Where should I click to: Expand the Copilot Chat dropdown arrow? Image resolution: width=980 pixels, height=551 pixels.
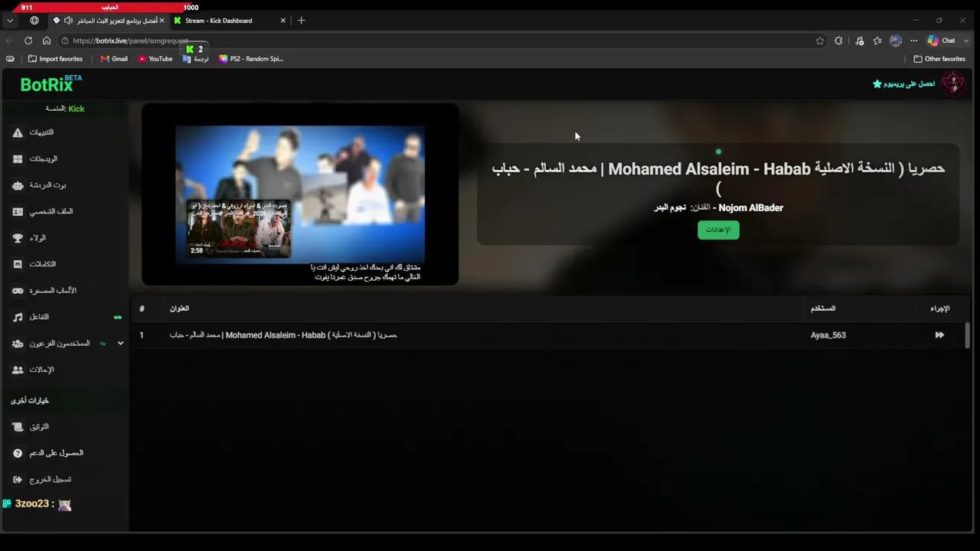(x=966, y=41)
